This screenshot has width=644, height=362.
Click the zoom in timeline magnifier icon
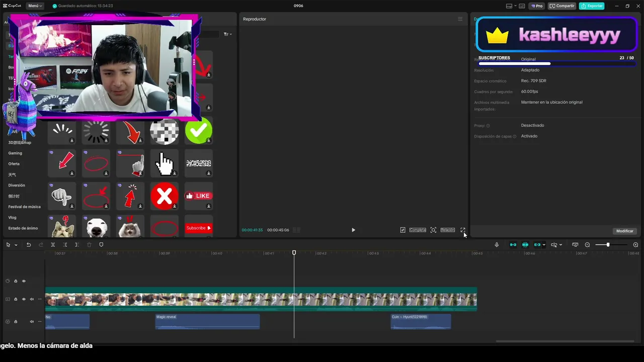[x=635, y=245]
